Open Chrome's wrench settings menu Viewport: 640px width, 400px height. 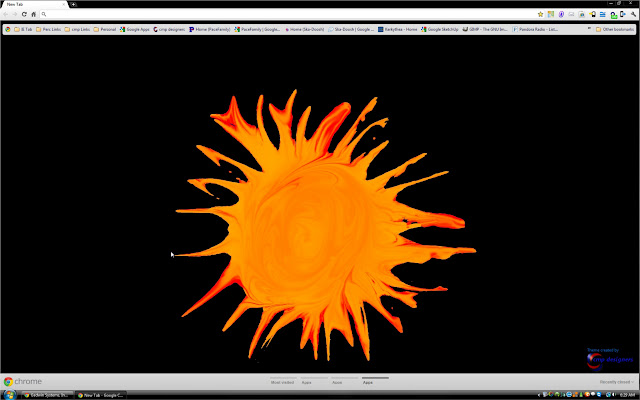633,14
